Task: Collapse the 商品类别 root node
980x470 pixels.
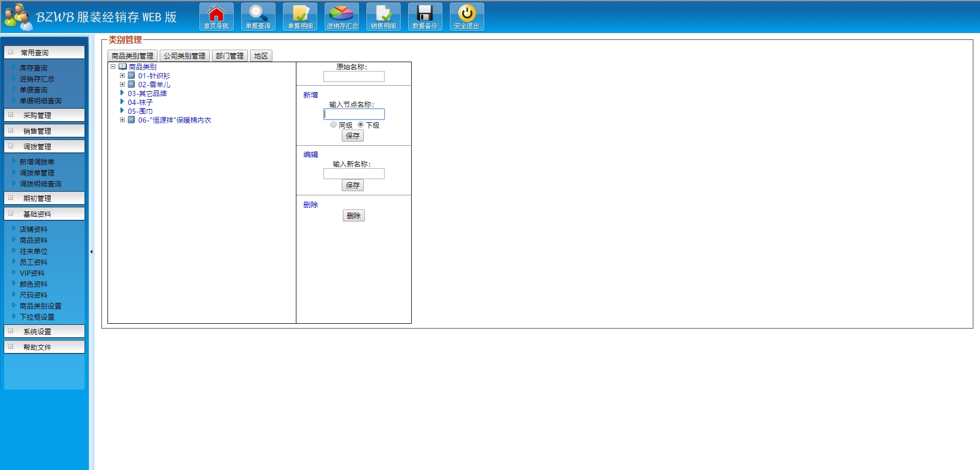Action: 113,67
